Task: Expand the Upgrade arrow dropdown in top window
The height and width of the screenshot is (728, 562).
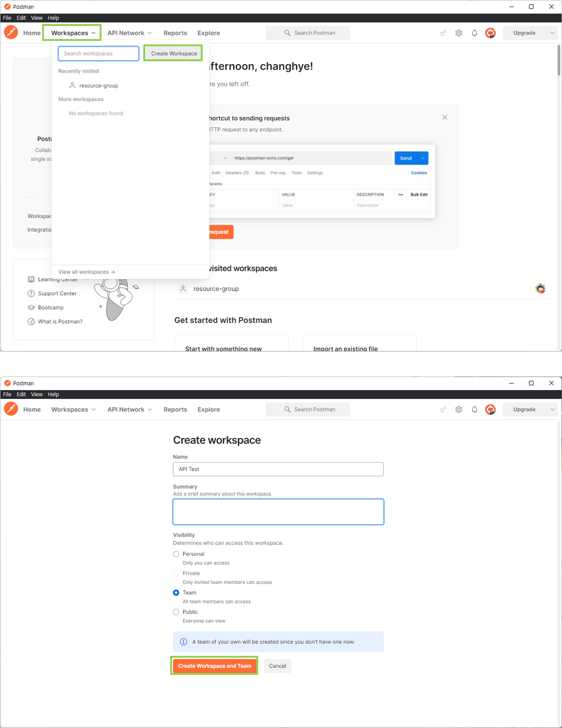Action: tap(552, 33)
